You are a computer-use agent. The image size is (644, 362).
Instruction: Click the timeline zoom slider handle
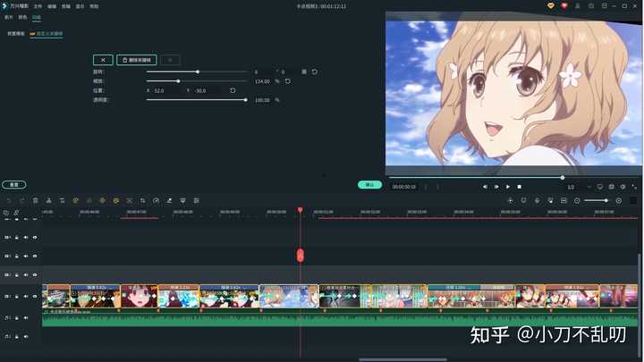(606, 201)
